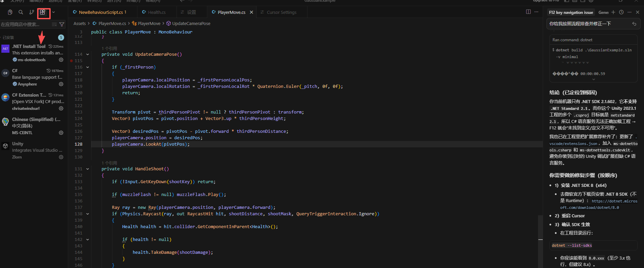
Task: Split the editor to the right
Action: 528,12
